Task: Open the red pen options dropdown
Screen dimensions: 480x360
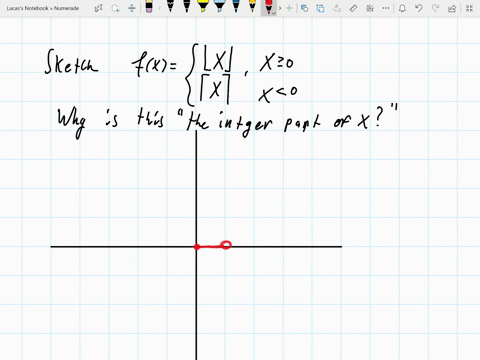Action: tap(274, 13)
